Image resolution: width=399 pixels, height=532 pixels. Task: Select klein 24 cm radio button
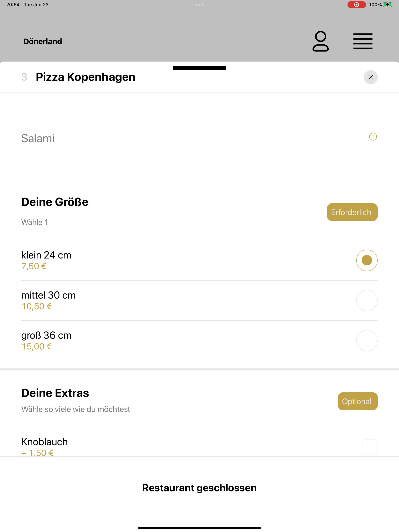click(367, 261)
